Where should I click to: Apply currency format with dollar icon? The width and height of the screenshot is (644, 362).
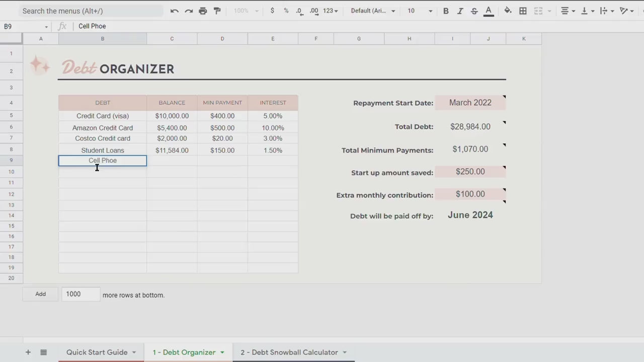point(272,11)
